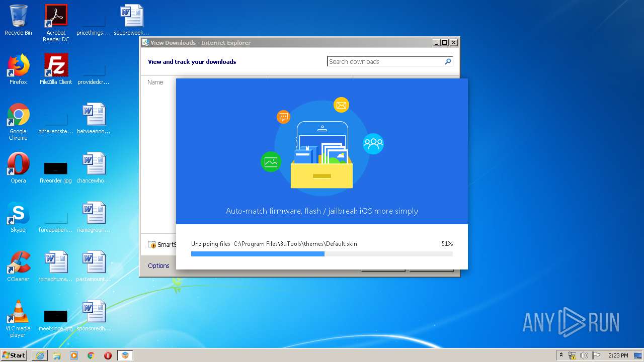Image resolution: width=644 pixels, height=362 pixels.
Task: Click the blue contacts bubble icon
Action: coord(373,144)
